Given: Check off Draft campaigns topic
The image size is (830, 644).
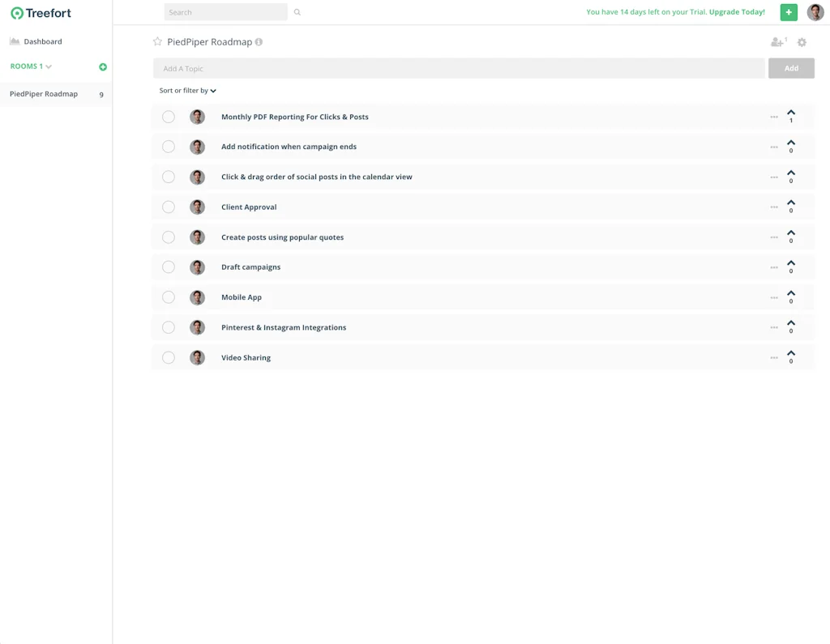Looking at the screenshot, I should (x=169, y=267).
